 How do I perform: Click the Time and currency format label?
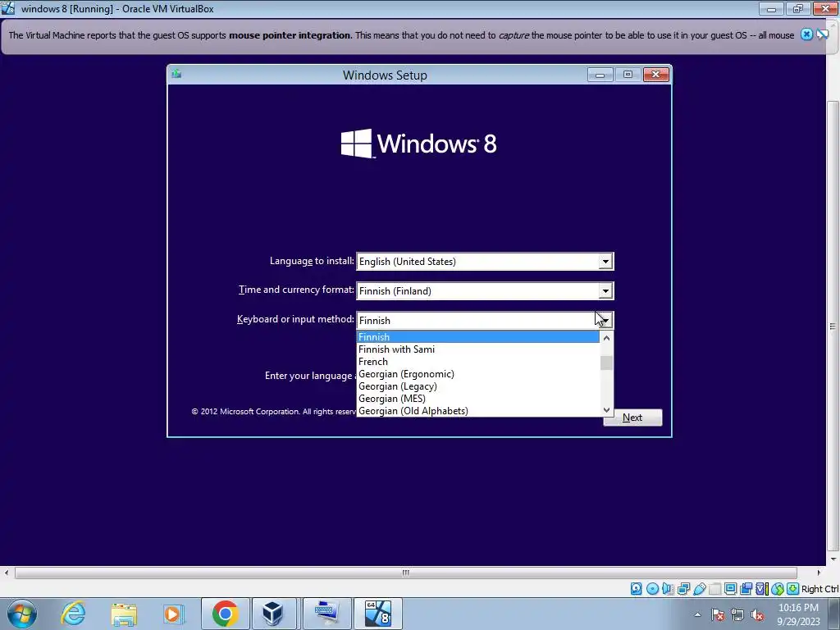pos(296,290)
